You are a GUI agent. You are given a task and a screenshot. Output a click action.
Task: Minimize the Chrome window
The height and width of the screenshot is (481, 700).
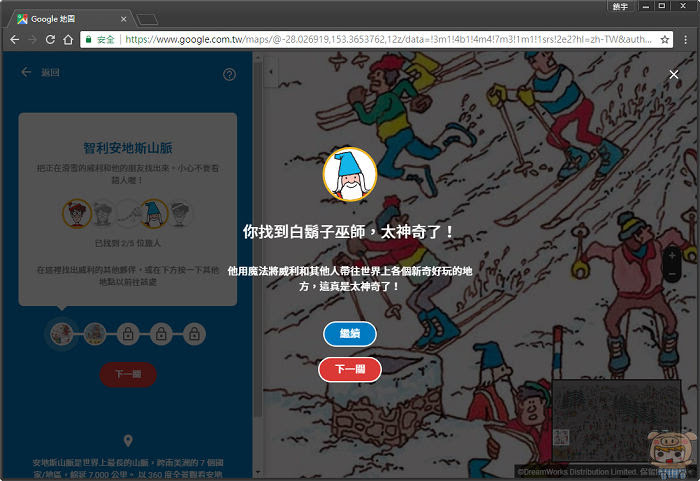(646, 6)
